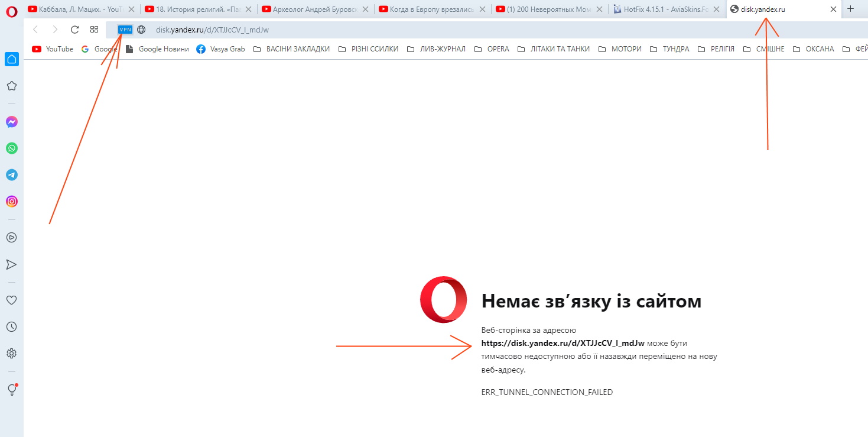This screenshot has height=437, width=868.
Task: Open the Settings gear in the sidebar
Action: coord(11,354)
